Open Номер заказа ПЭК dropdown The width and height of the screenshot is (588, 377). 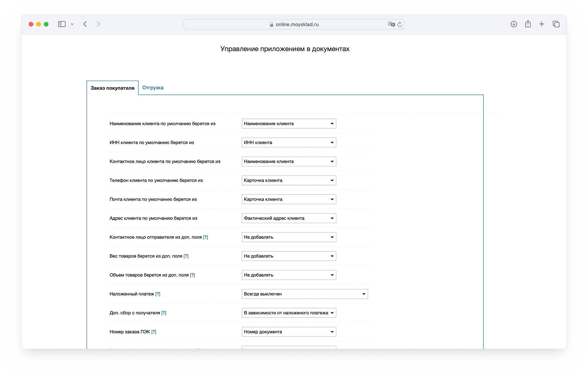pos(289,332)
